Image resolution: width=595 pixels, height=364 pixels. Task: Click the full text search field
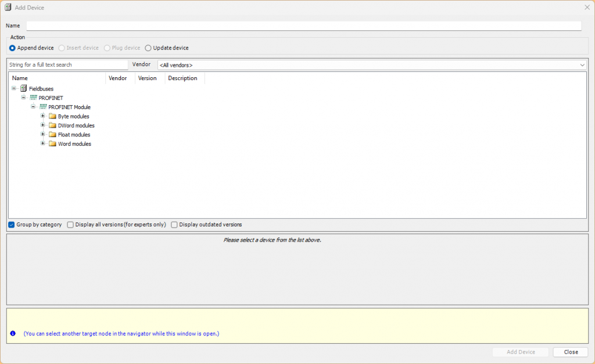(x=67, y=65)
